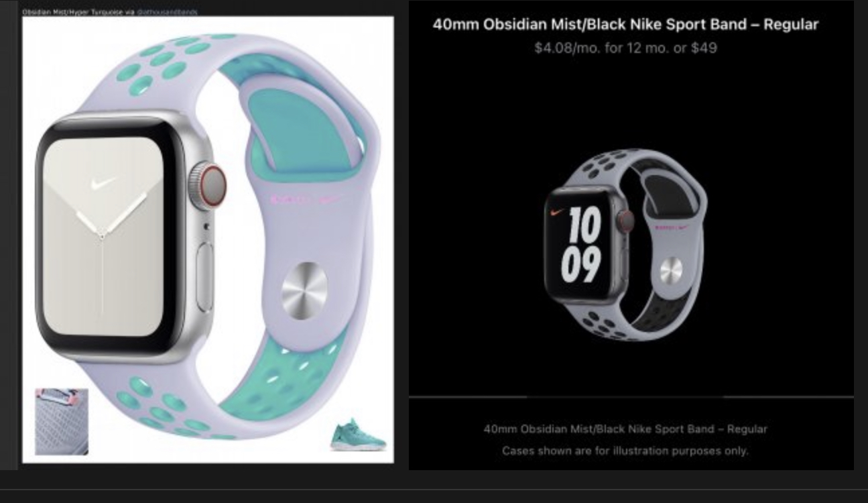Click the 10 09 time on watch face
This screenshot has height=503, width=868.
pyautogui.click(x=581, y=245)
